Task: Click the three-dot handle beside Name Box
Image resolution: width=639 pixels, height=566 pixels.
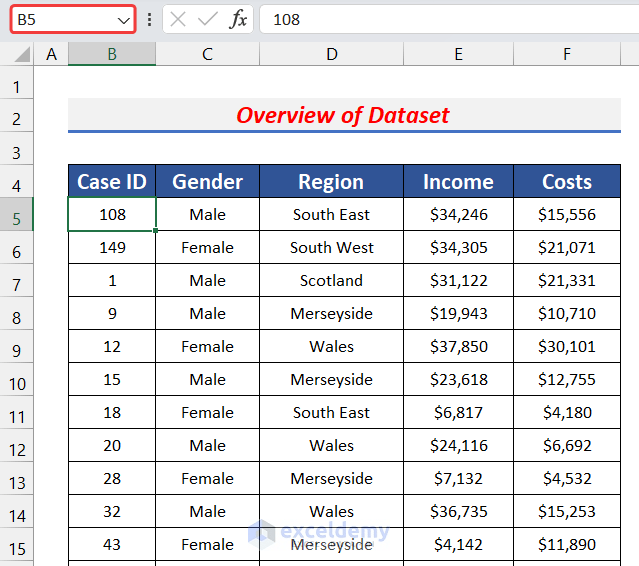Action: pyautogui.click(x=150, y=19)
